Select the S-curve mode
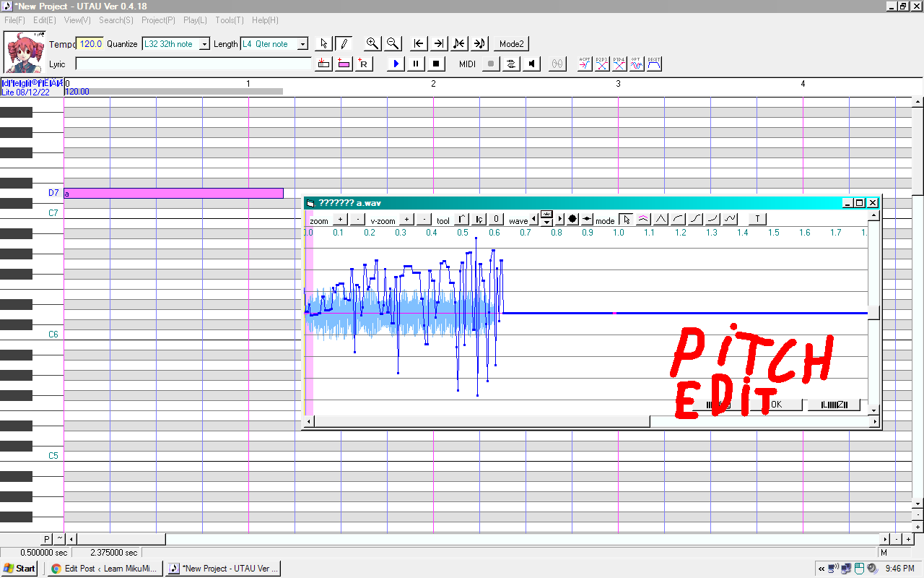 [x=695, y=219]
